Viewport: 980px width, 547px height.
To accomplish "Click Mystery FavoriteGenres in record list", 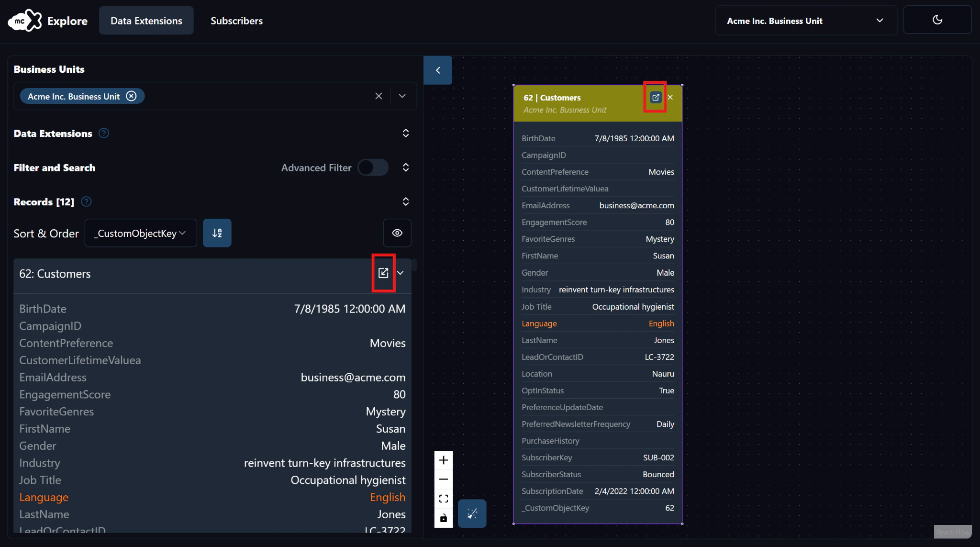I will point(386,412).
